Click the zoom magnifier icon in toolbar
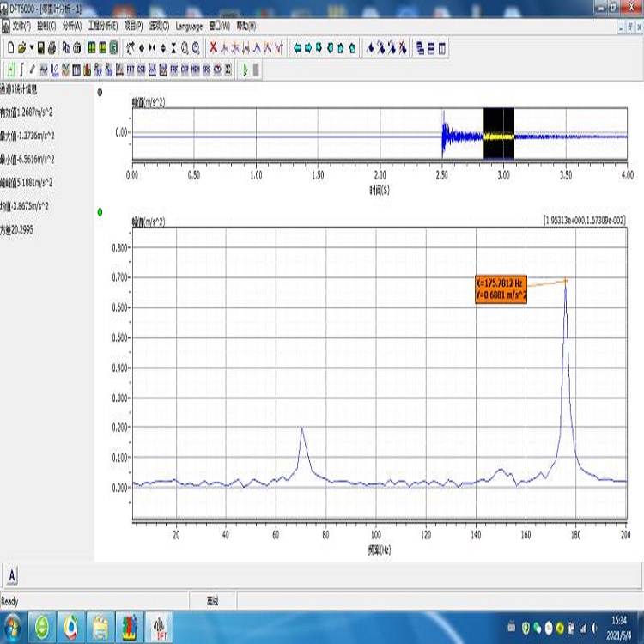This screenshot has height=644, width=644. point(185,48)
